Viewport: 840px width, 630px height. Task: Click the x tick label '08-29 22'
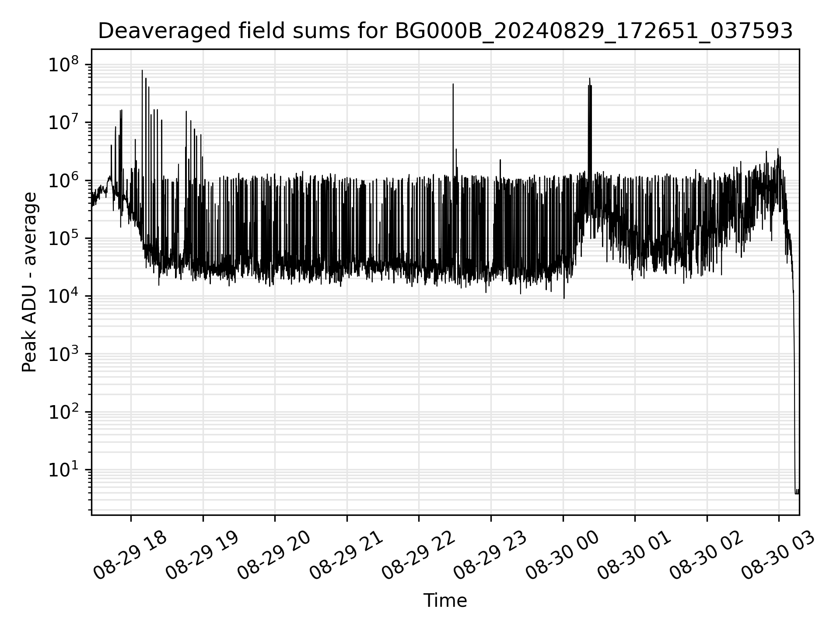click(418, 556)
